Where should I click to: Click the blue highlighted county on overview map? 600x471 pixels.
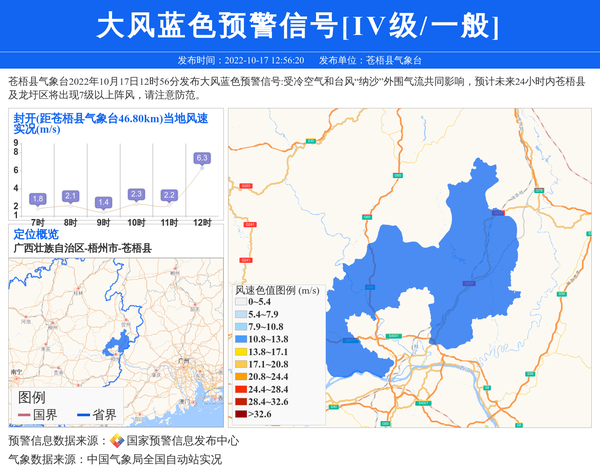click(x=121, y=347)
